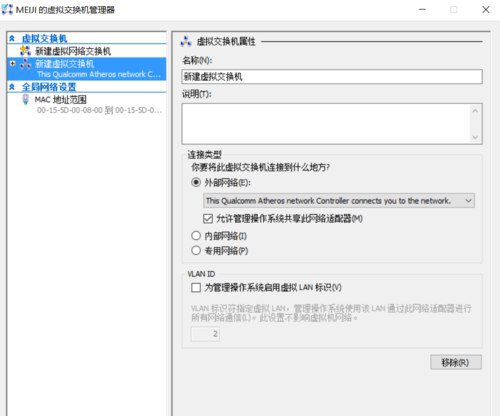Click inside the 说明 description box
Screen dimensions: 500x416
coord(326,124)
